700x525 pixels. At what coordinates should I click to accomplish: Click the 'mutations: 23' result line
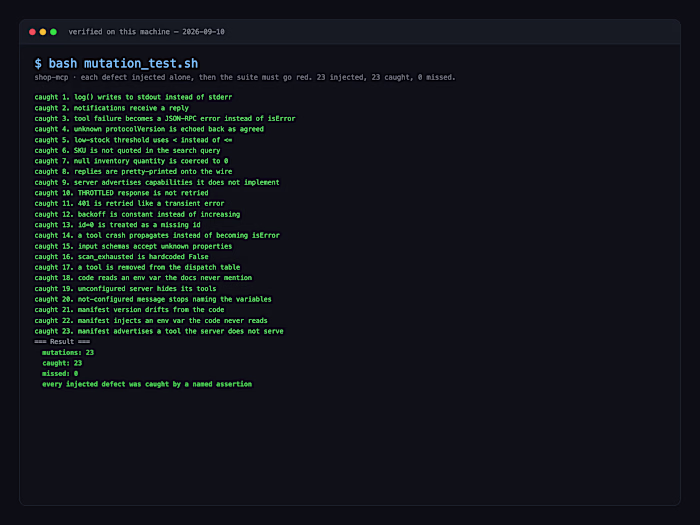[x=68, y=352]
